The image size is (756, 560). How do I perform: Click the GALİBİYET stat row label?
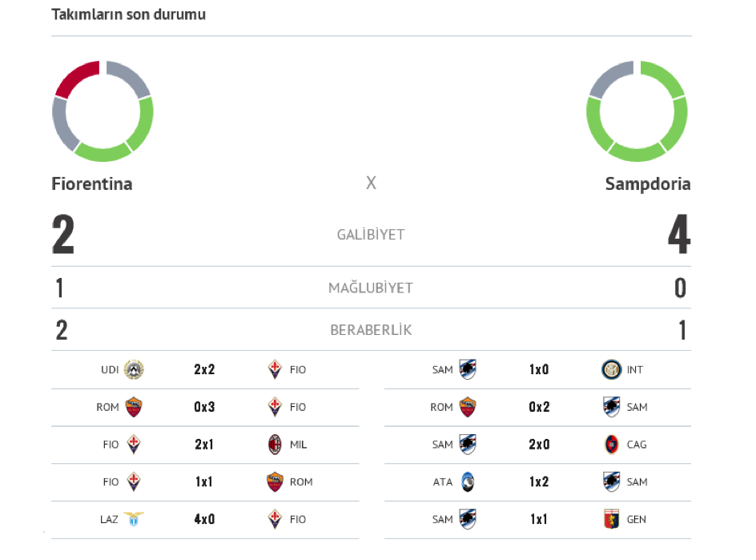click(371, 235)
